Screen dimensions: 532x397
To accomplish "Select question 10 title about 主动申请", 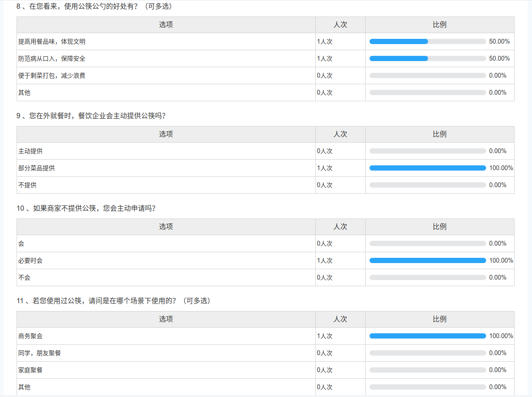I will (x=86, y=209).
